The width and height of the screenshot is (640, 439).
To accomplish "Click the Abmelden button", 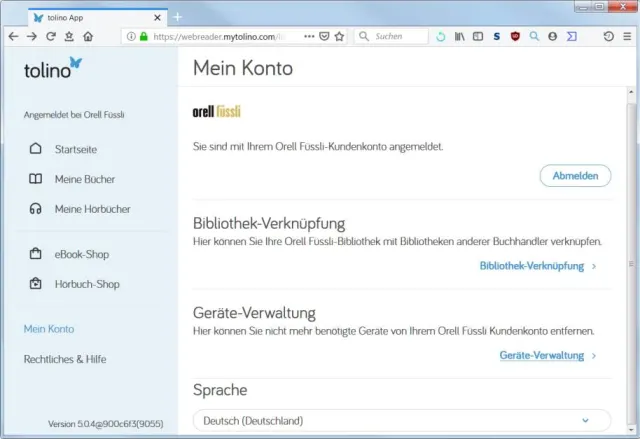I will [x=575, y=176].
